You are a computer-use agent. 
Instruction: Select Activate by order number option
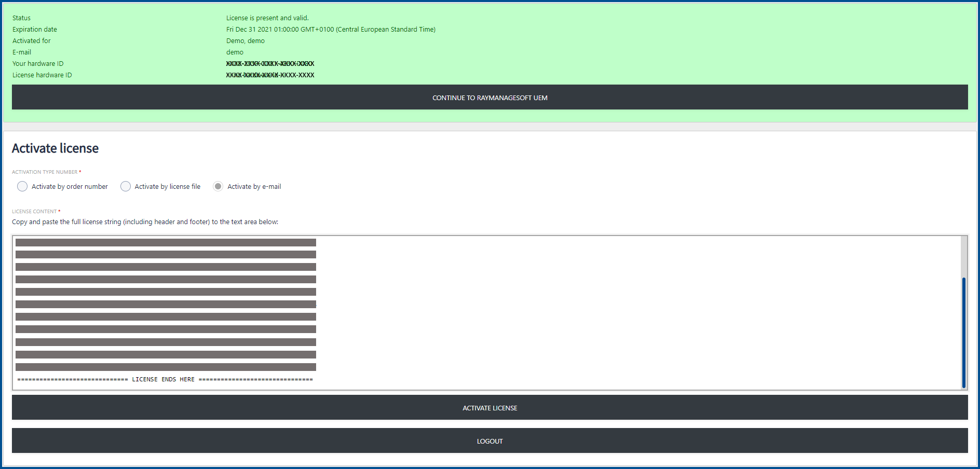tap(22, 186)
